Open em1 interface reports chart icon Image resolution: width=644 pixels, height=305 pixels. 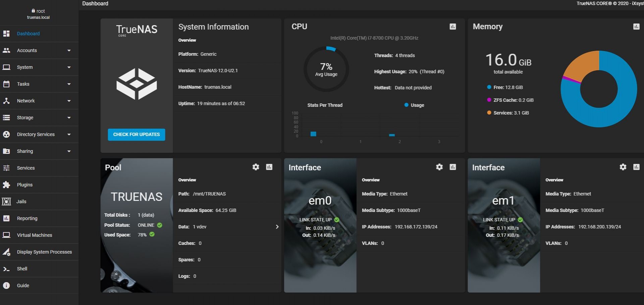click(636, 167)
